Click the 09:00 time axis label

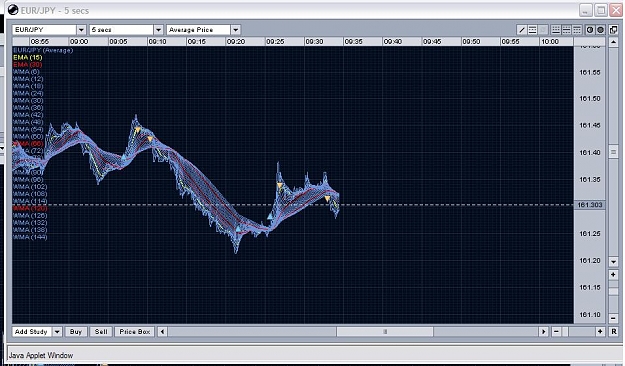point(79,41)
